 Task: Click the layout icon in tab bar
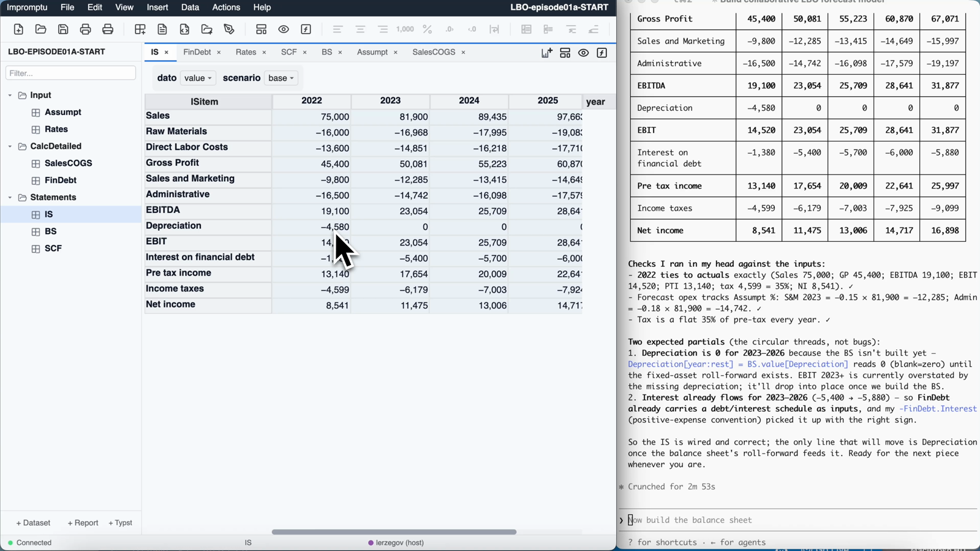565,53
